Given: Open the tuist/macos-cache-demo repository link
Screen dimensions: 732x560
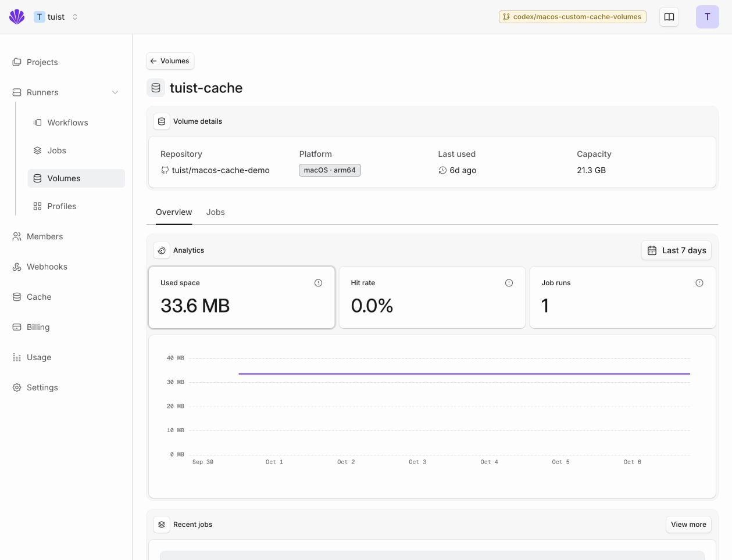Looking at the screenshot, I should [215, 170].
